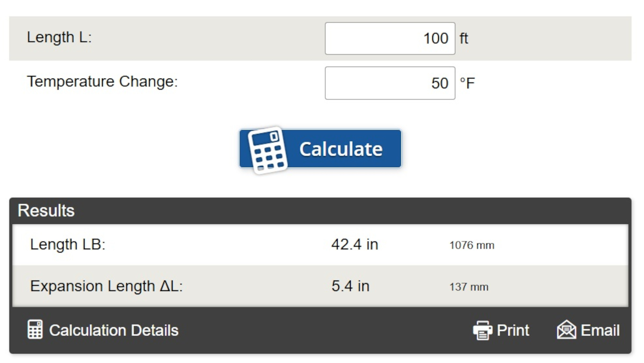The width and height of the screenshot is (644, 363).
Task: Focus the Temperature Change input field
Action: click(x=390, y=83)
